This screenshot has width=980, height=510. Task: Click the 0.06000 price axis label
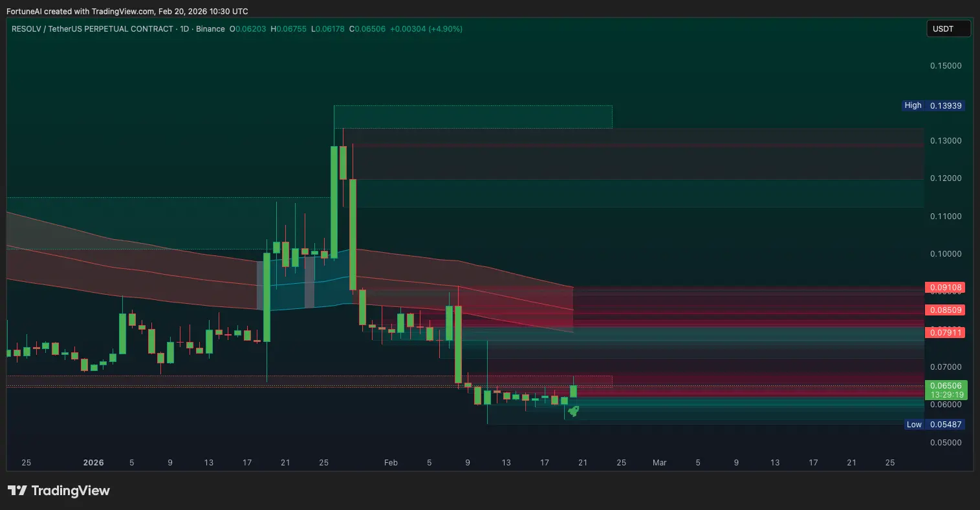(x=946, y=405)
